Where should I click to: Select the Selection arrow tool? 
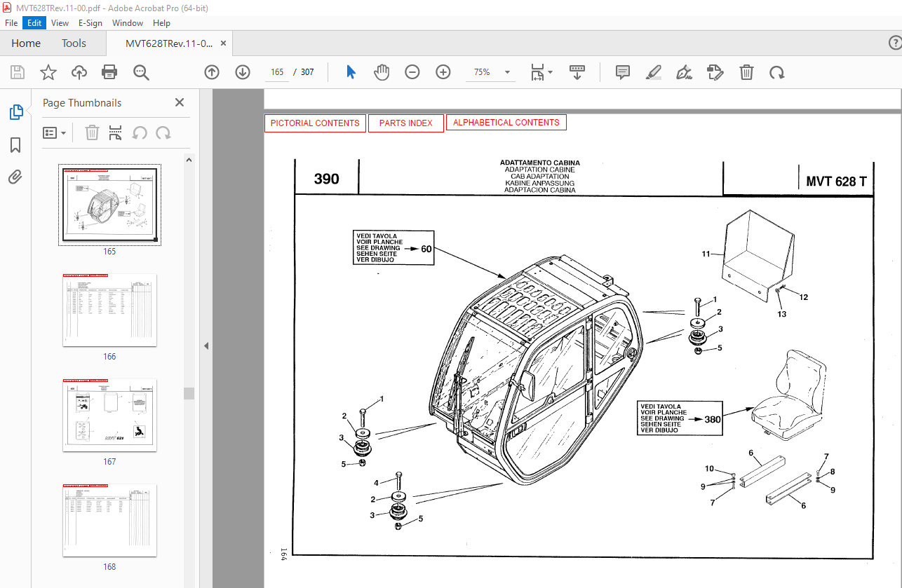tap(351, 72)
